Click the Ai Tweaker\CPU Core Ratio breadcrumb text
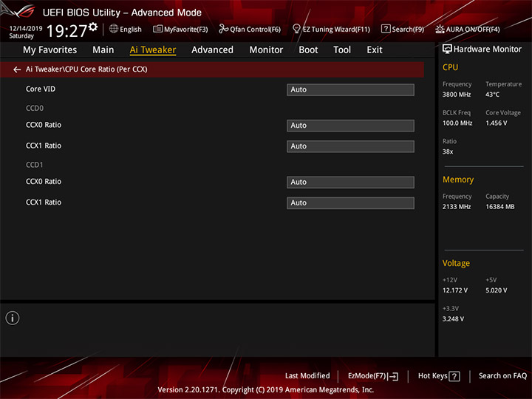Image resolution: width=532 pixels, height=399 pixels. [86, 69]
